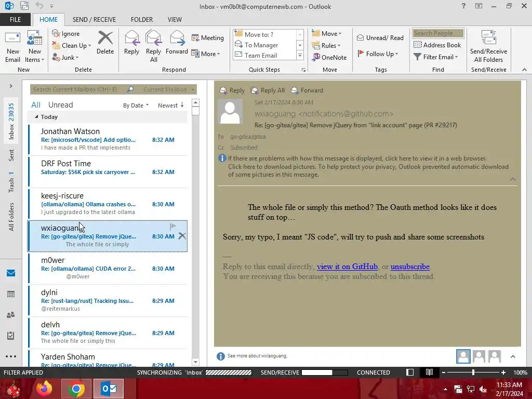Click Reply All in the reading pane

click(x=268, y=90)
